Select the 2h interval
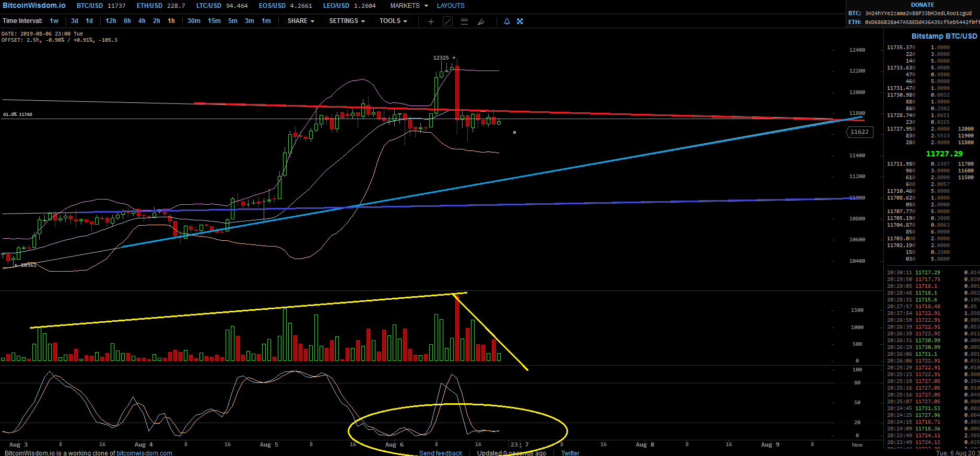 (x=157, y=21)
